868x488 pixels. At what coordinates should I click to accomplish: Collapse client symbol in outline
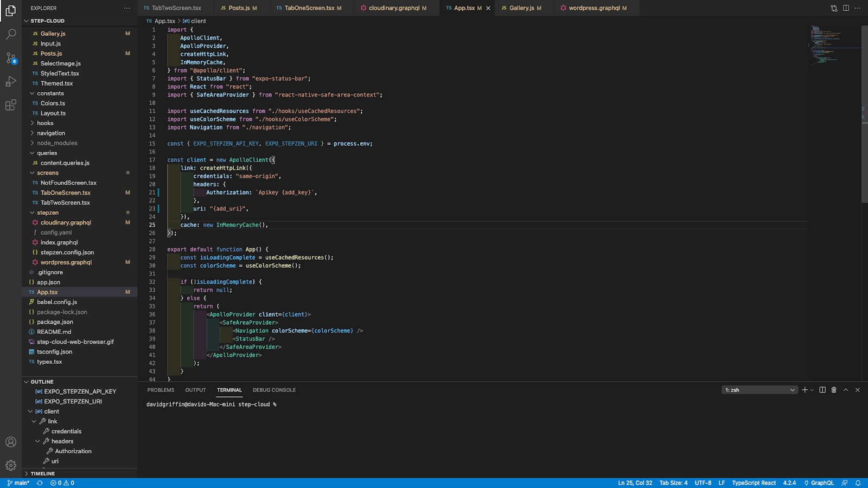click(x=30, y=412)
